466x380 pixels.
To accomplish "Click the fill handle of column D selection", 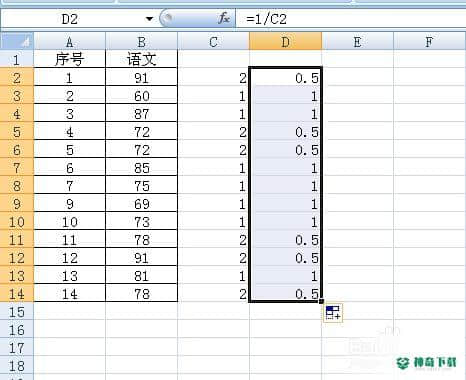I will click(x=321, y=301).
